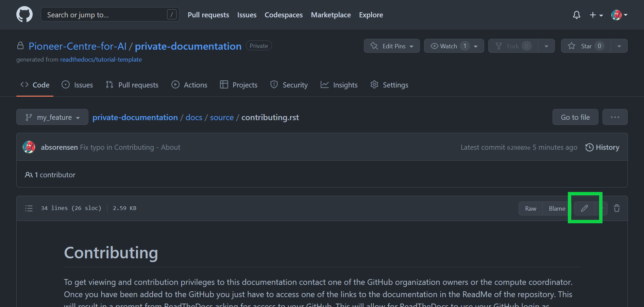Open the Edit Pins dropdown
This screenshot has width=644, height=307.
pos(392,46)
